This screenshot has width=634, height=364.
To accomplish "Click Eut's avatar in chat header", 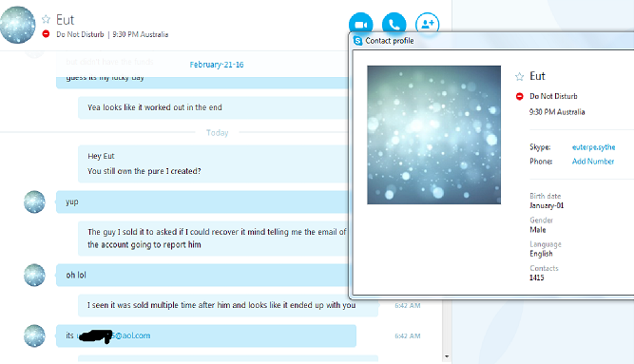I will click(x=17, y=25).
